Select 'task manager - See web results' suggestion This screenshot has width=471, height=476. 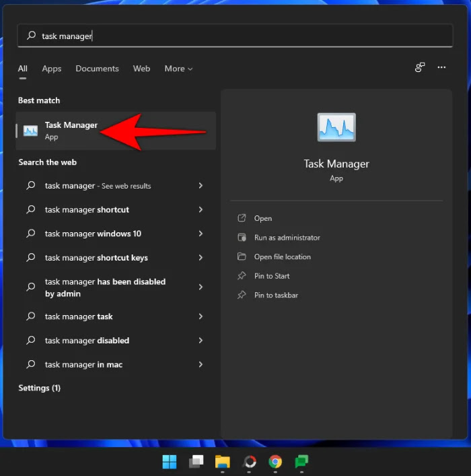coord(116,185)
